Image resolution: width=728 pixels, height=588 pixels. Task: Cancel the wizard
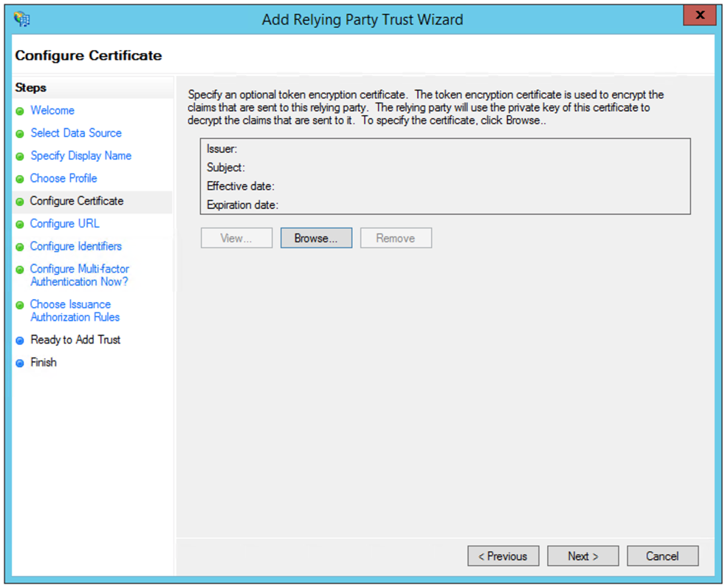click(x=662, y=556)
